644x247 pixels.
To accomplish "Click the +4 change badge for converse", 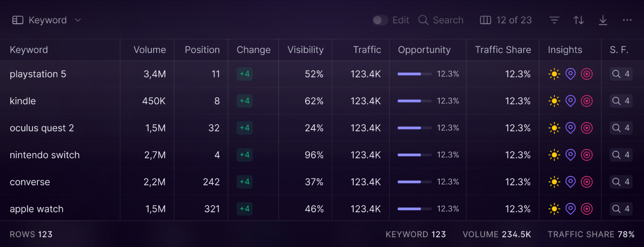I will point(244,182).
